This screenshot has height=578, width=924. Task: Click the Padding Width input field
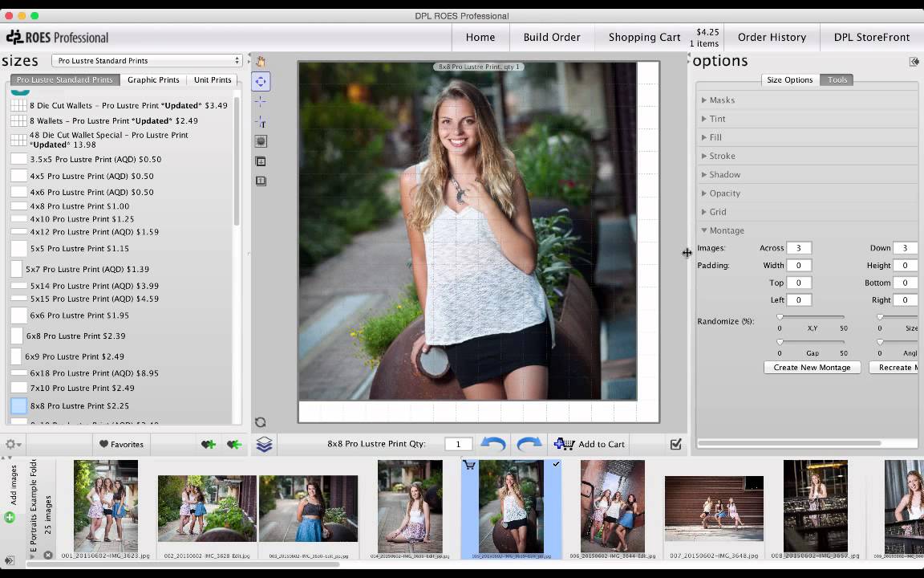(x=799, y=266)
